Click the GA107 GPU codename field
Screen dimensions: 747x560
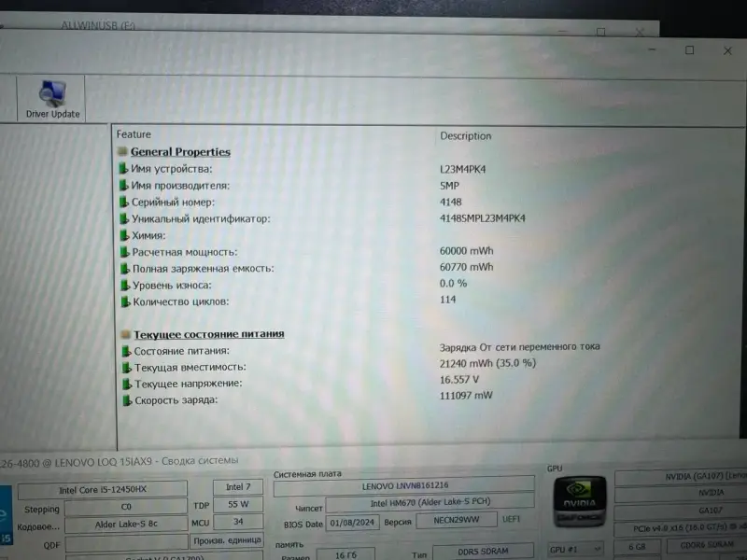tap(681, 511)
